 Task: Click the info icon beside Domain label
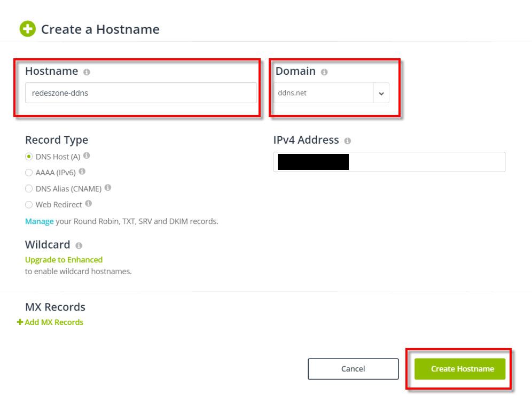[324, 72]
